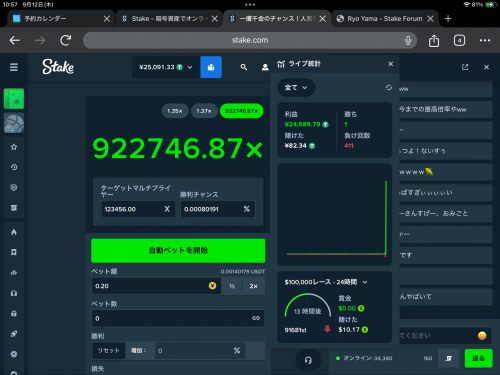Close the Ryo Yama - Stake Forum tab
Image resolution: width=500 pixels, height=375 pixels.
[x=430, y=19]
